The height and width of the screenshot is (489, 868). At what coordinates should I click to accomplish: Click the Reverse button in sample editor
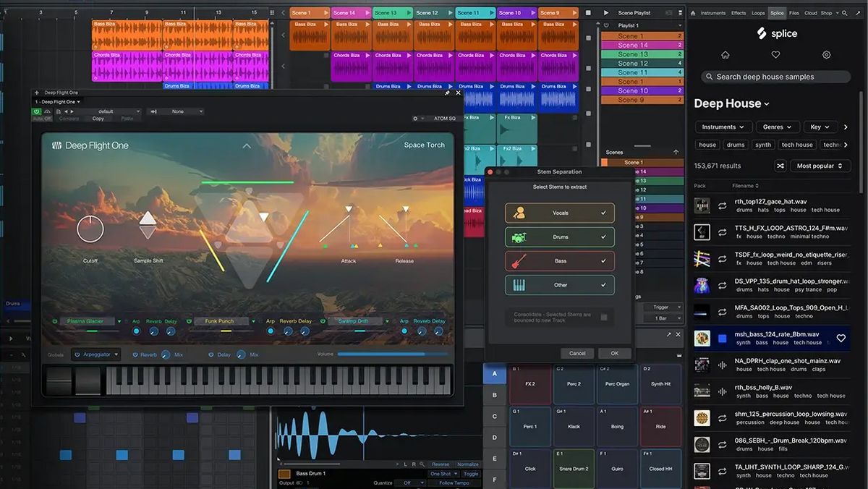pyautogui.click(x=441, y=464)
